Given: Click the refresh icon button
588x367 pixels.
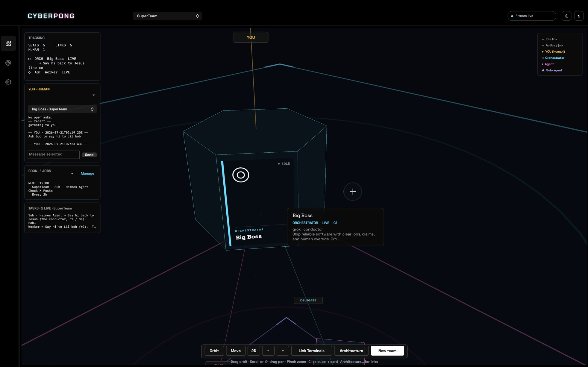Looking at the screenshot, I should coord(579,16).
